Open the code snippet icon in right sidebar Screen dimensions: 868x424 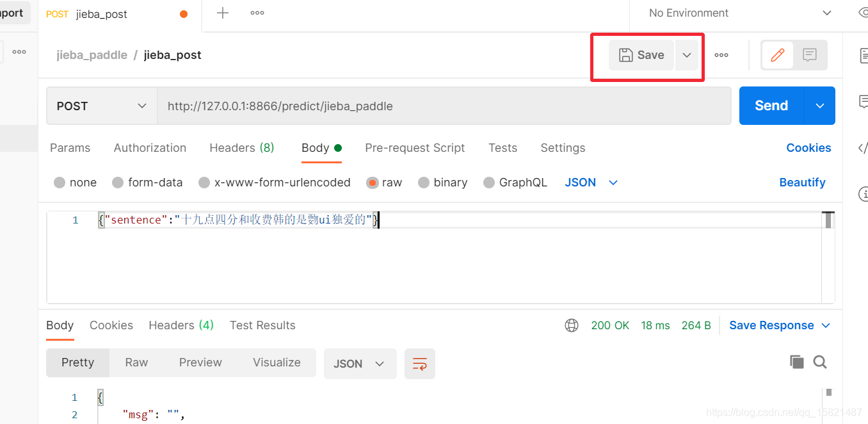(863, 148)
